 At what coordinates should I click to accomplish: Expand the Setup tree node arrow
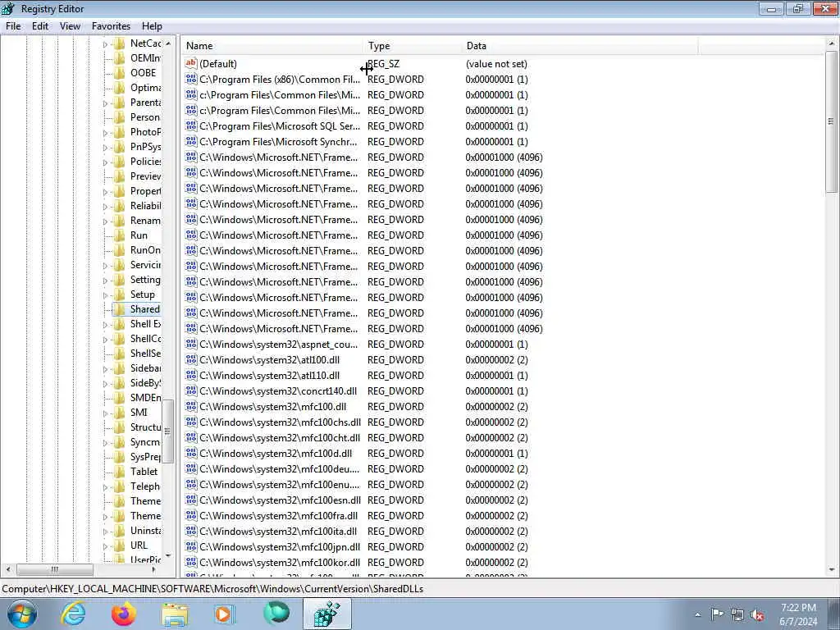pyautogui.click(x=105, y=294)
